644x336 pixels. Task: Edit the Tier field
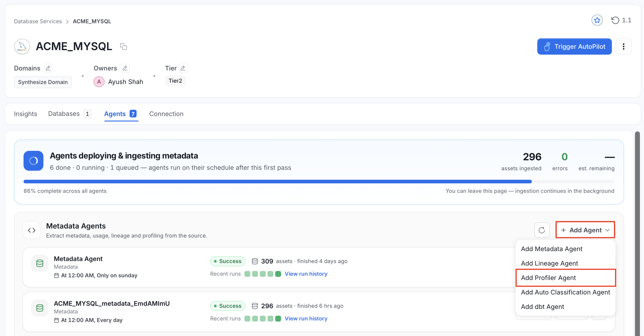coord(183,68)
